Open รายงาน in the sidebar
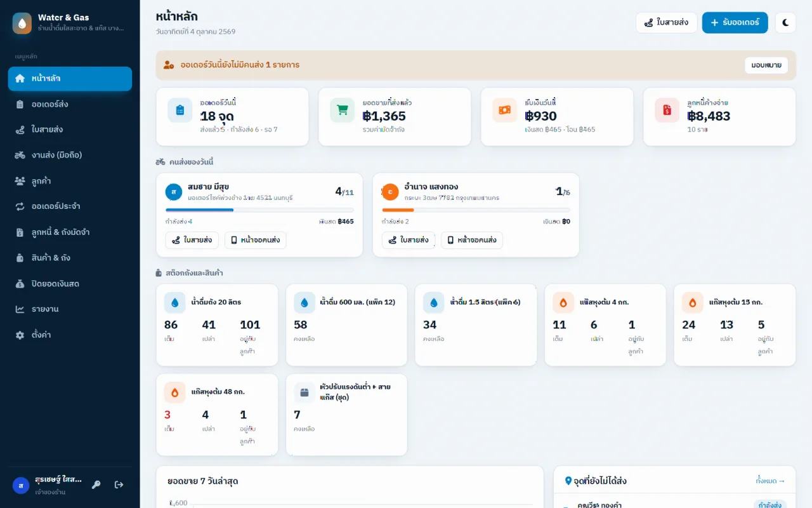The height and width of the screenshot is (508, 812). pyautogui.click(x=70, y=309)
